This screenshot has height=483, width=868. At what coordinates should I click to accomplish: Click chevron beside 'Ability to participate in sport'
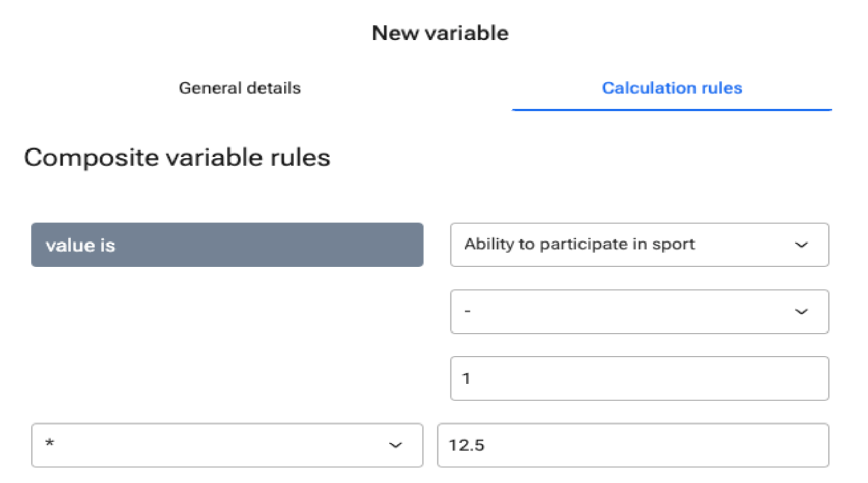click(801, 245)
